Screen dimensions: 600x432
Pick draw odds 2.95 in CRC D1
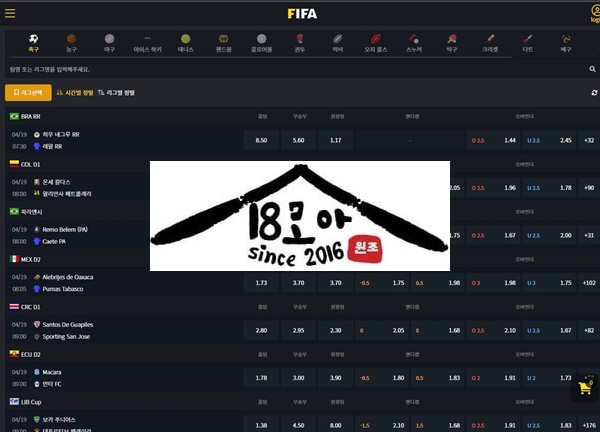point(298,330)
